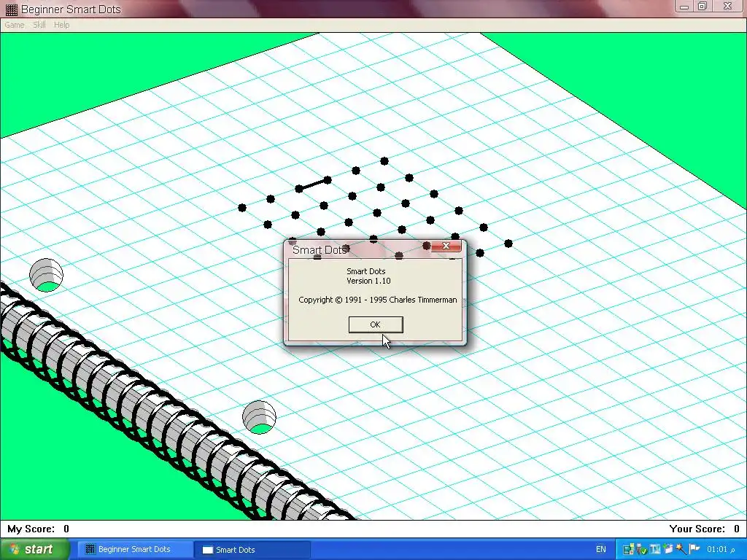This screenshot has width=747, height=560.
Task: Click the EN language indicator
Action: click(601, 550)
